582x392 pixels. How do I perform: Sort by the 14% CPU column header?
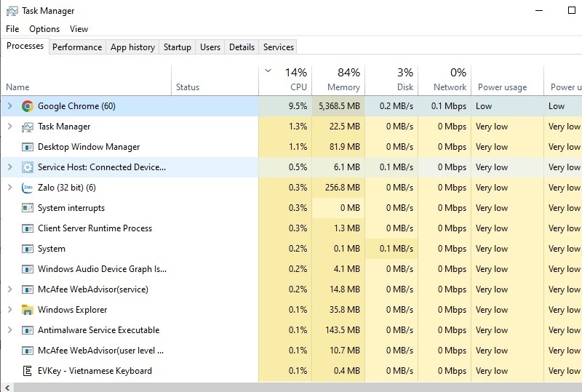click(285, 80)
